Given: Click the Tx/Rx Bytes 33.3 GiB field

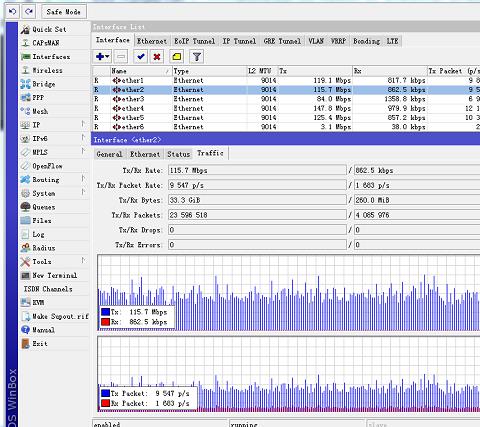Looking at the screenshot, I should tap(257, 200).
